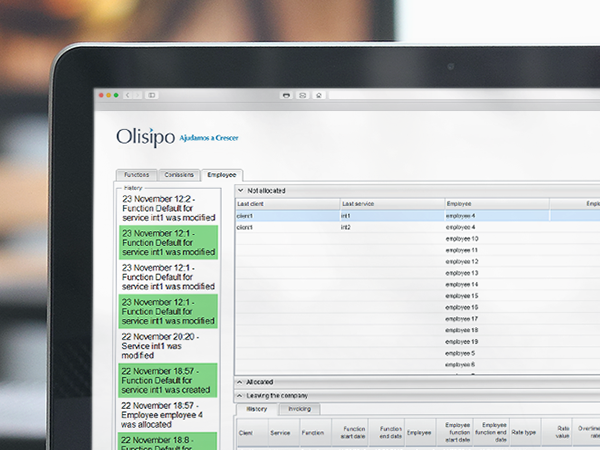600x450 pixels.
Task: Open the History tab in lower panel
Action: [x=256, y=409]
